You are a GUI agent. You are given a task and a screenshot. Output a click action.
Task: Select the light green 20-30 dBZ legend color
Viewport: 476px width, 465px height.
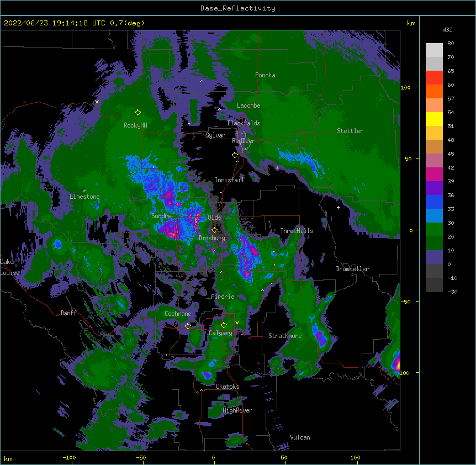(434, 230)
